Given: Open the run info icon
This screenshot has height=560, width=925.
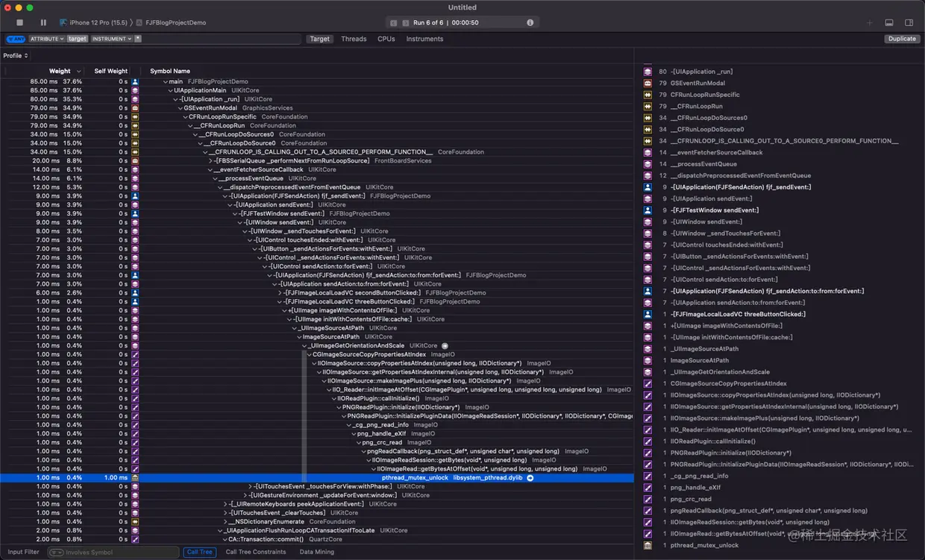Looking at the screenshot, I should tap(530, 23).
